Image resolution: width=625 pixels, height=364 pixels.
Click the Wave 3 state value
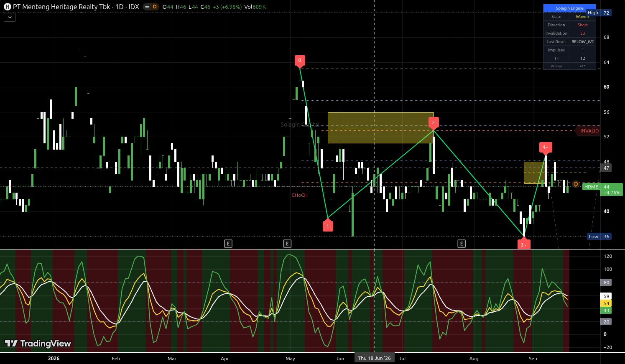(x=582, y=17)
